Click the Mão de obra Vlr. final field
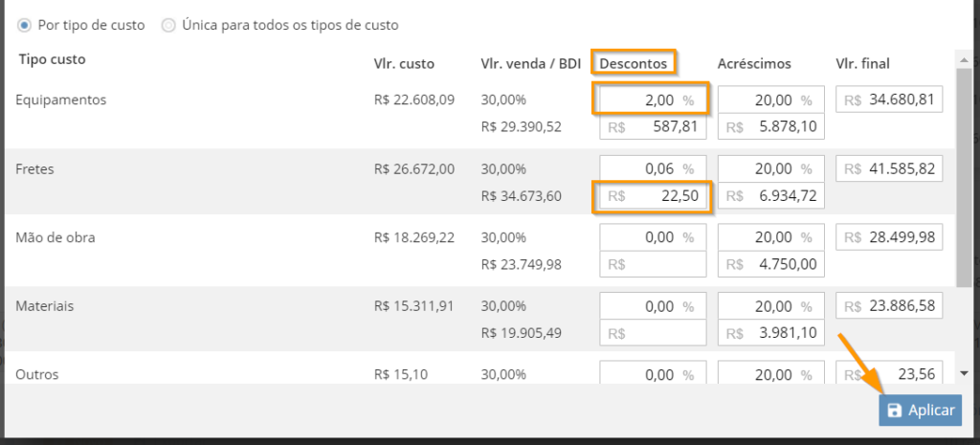This screenshot has height=445, width=980. point(889,237)
